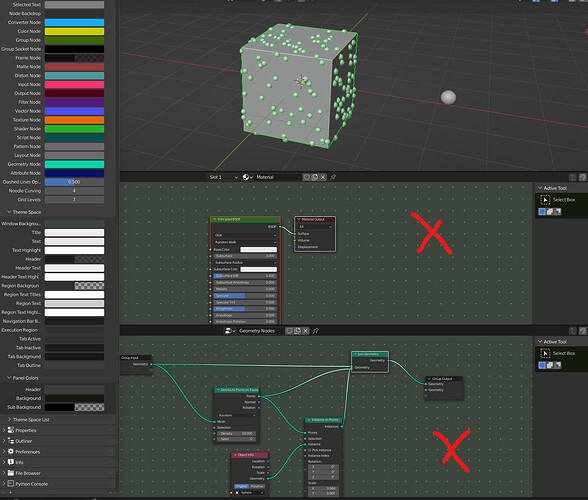Adjust the Specular slider on Principled BSDF
The image size is (588, 500).
pyautogui.click(x=245, y=296)
